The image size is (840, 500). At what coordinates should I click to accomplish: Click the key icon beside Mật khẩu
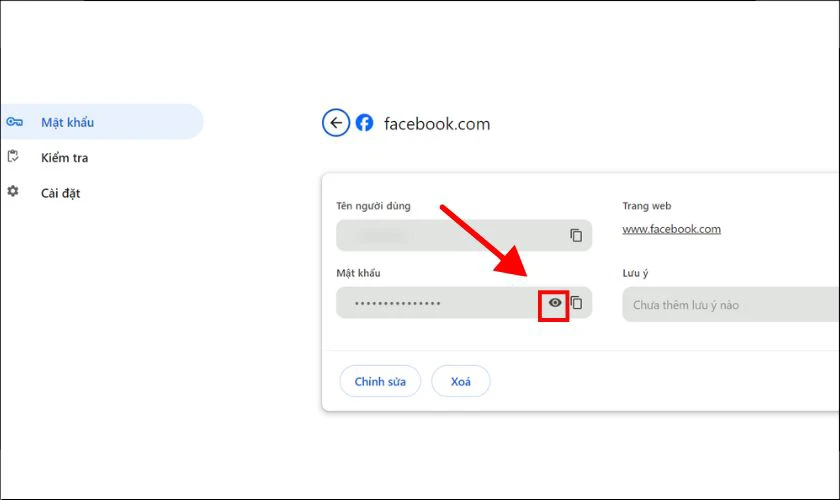(x=14, y=122)
